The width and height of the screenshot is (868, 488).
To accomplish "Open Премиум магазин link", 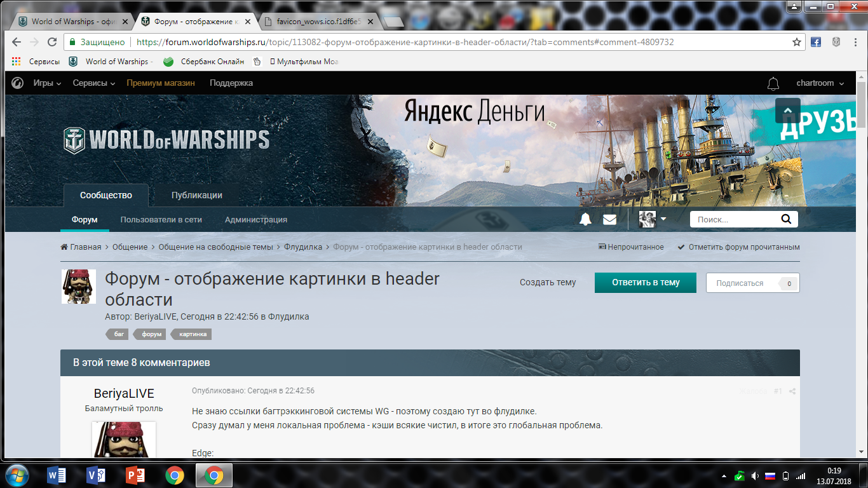I will (161, 83).
